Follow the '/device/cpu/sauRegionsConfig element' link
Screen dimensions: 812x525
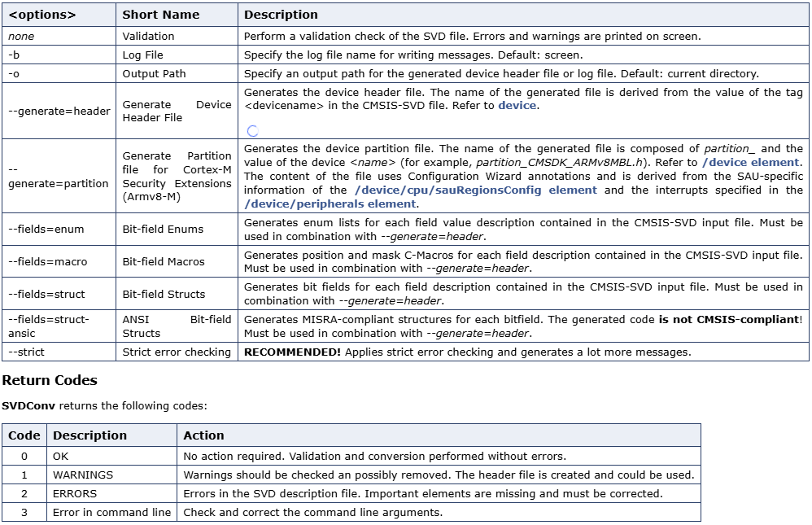click(476, 190)
